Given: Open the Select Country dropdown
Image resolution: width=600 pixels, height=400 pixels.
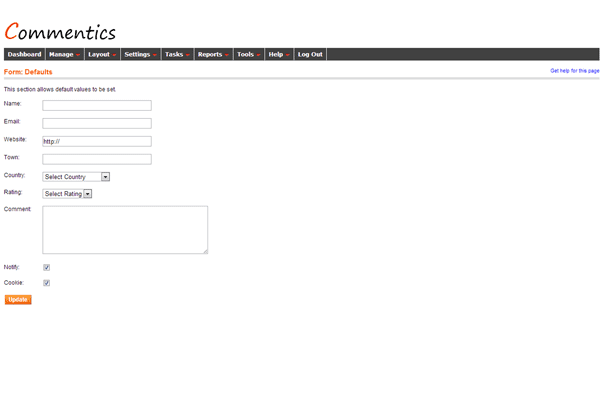Looking at the screenshot, I should pyautogui.click(x=77, y=177).
